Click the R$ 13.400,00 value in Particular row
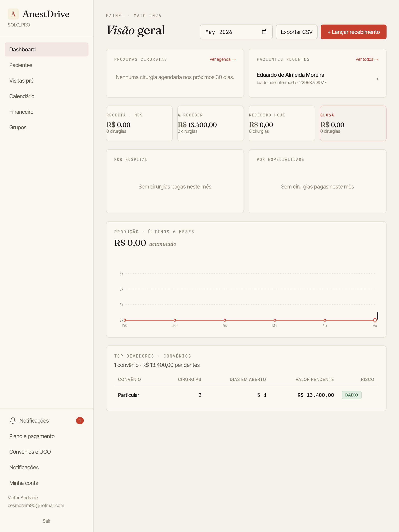Screen dimensions: 399x532 point(315,395)
